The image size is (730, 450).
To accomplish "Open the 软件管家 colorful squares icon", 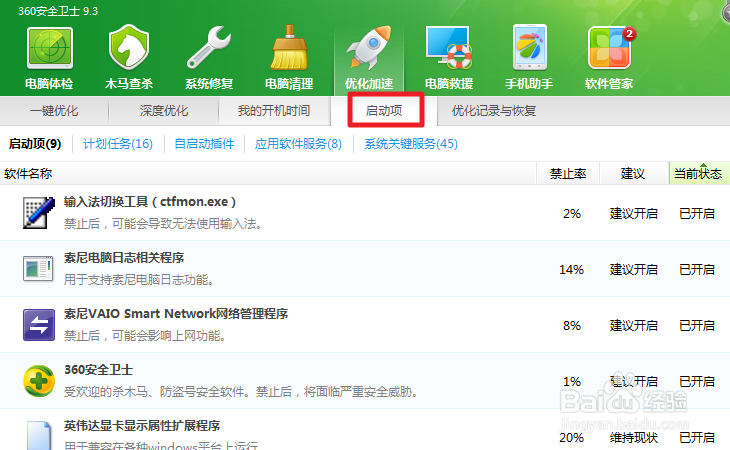I will [x=609, y=48].
